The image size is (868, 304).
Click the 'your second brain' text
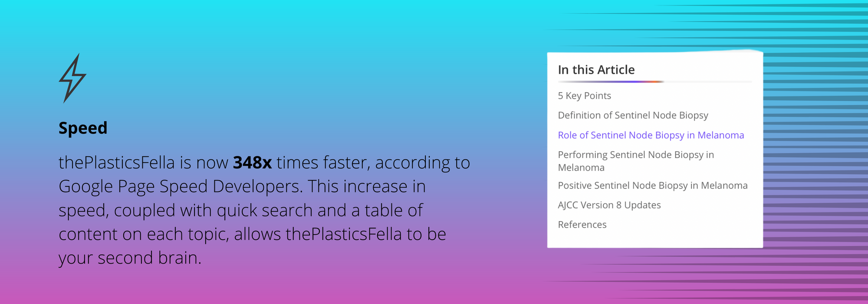click(130, 258)
